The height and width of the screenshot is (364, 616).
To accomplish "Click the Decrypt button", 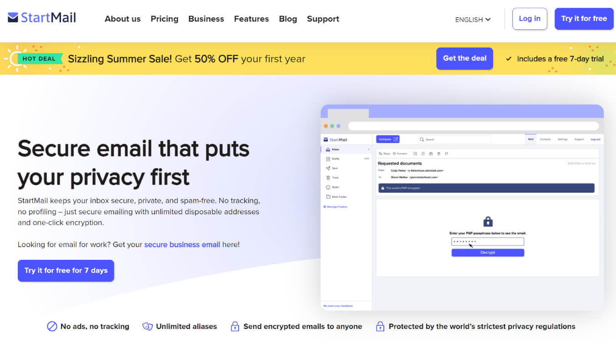I will point(488,253).
